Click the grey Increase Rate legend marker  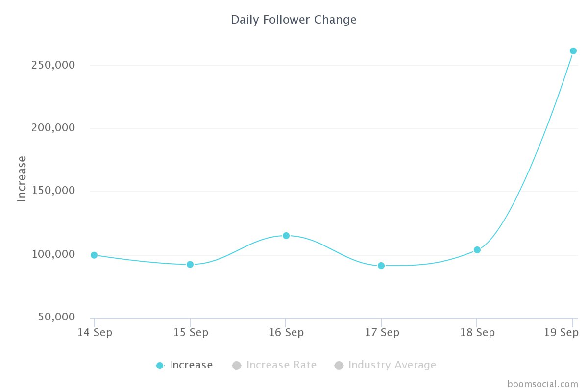[237, 365]
